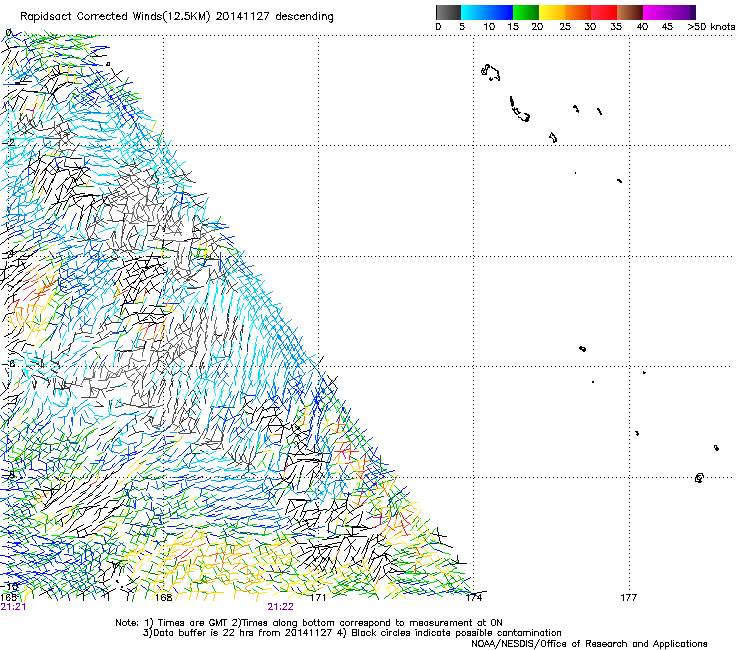Viewport: 740px width, 650px height.
Task: Click the '171' longitude axis label
Action: [x=318, y=598]
